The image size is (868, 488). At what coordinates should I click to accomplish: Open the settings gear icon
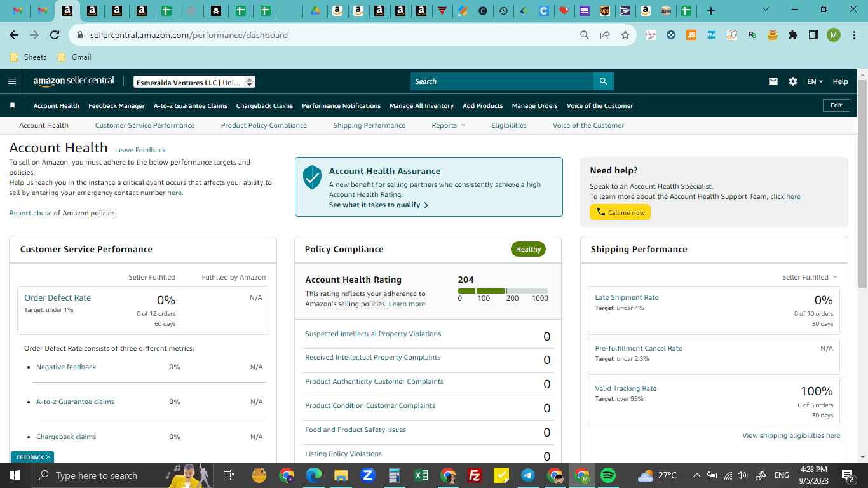tap(793, 81)
